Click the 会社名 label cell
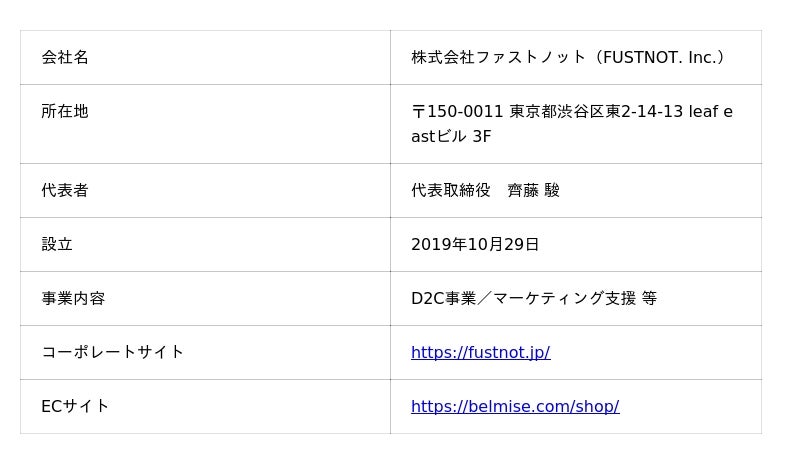The width and height of the screenshot is (800, 464). [65, 57]
